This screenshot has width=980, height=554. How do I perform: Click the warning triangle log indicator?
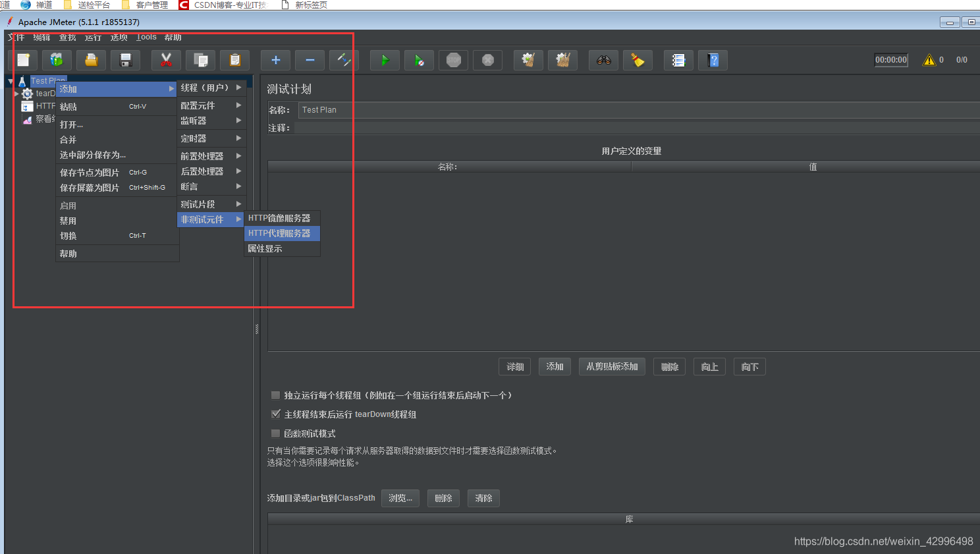click(x=929, y=60)
